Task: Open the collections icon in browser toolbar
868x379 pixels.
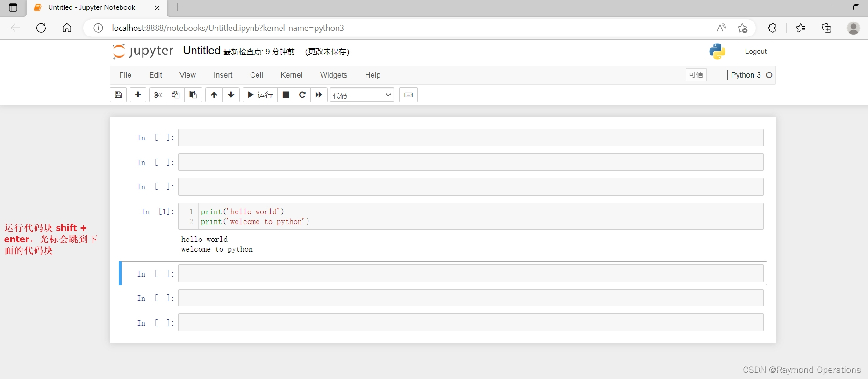Action: pyautogui.click(x=826, y=28)
